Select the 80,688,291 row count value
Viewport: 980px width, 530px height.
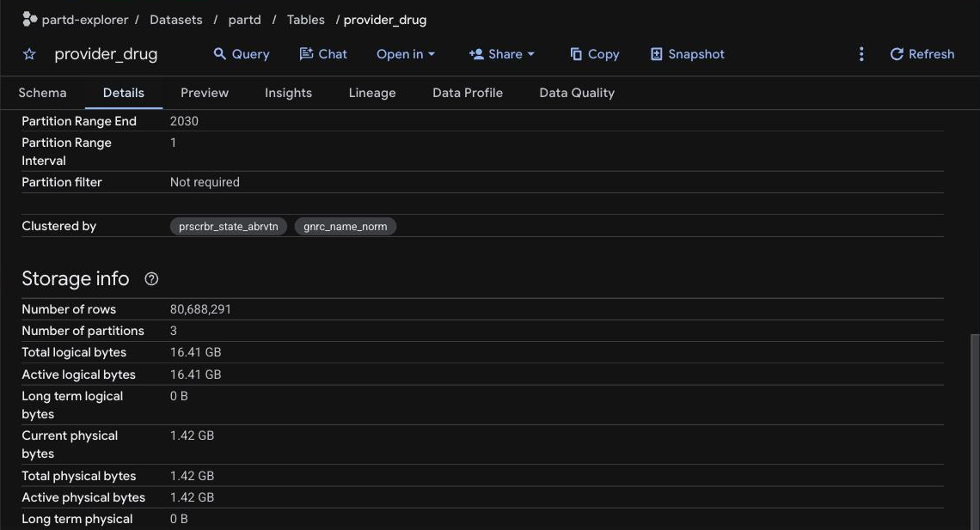point(200,309)
